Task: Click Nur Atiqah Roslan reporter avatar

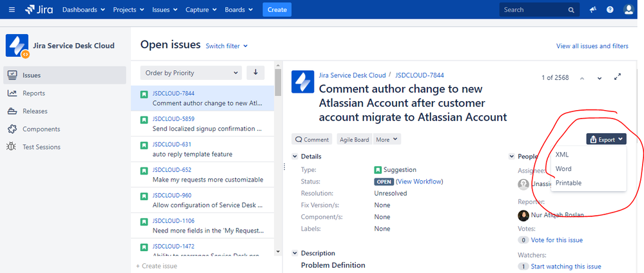Action: [x=523, y=216]
